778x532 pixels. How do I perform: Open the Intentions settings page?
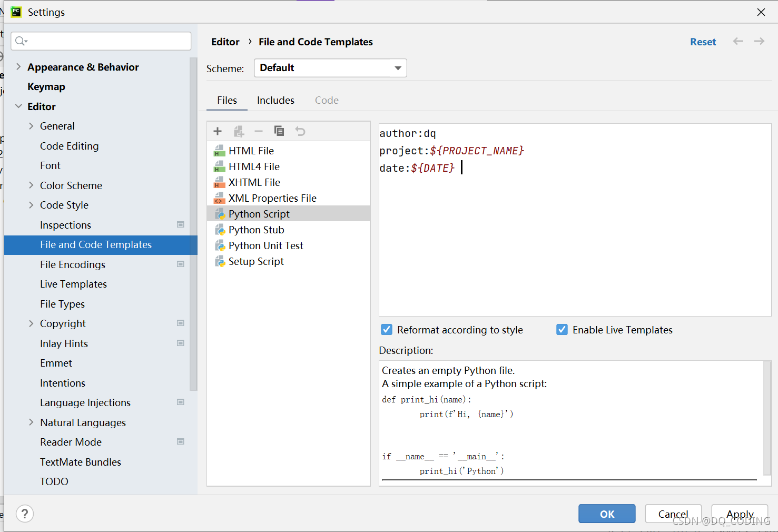pyautogui.click(x=63, y=383)
